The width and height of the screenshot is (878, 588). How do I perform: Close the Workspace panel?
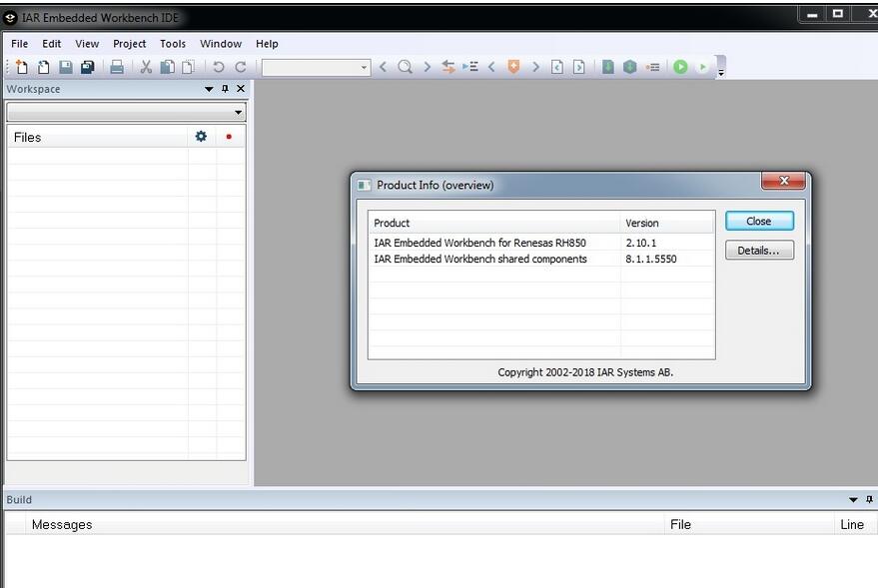(241, 89)
